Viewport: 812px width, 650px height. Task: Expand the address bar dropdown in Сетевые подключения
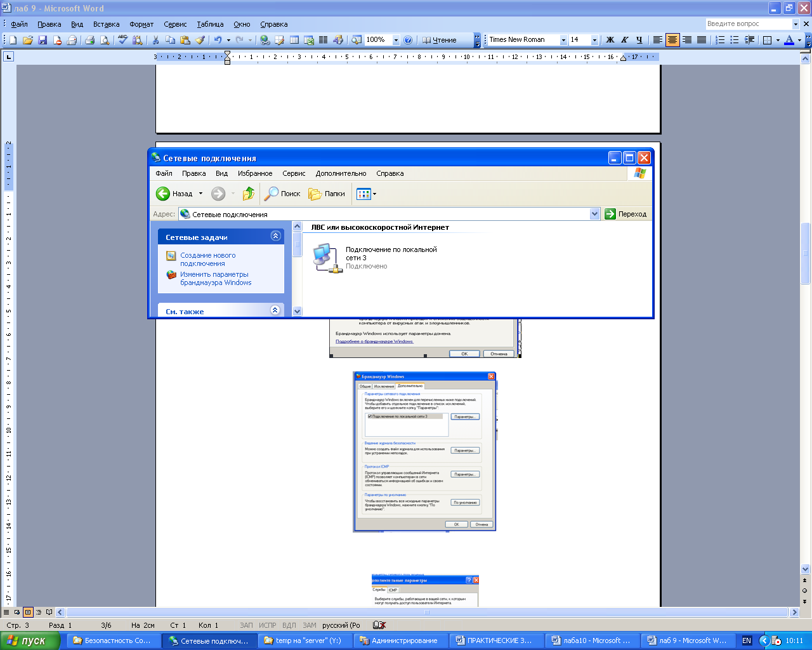pyautogui.click(x=594, y=214)
